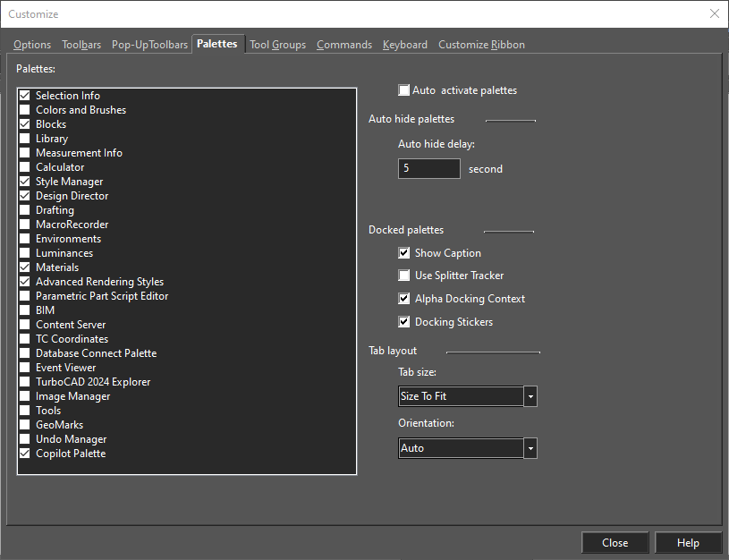Uncheck the Copilot Palette entry

coord(25,453)
